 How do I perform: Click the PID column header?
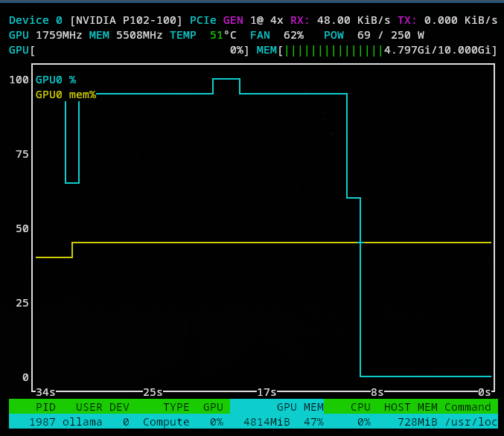coord(45,407)
